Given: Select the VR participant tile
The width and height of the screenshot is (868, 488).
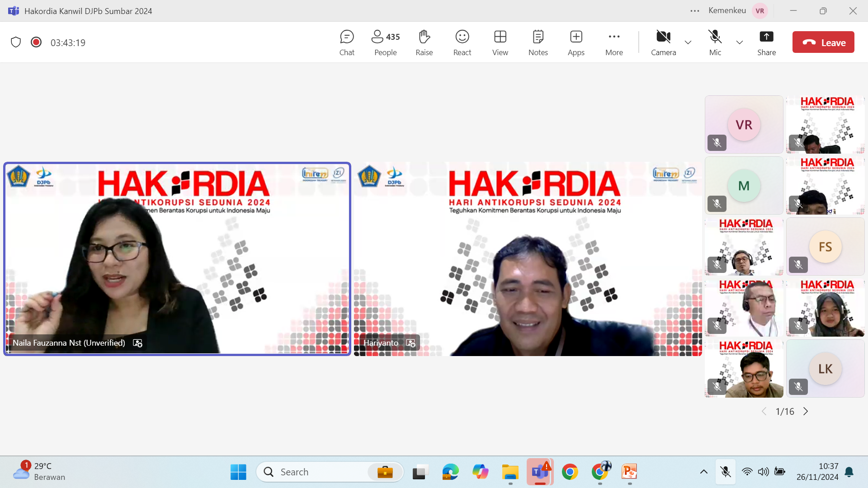Looking at the screenshot, I should 744,124.
